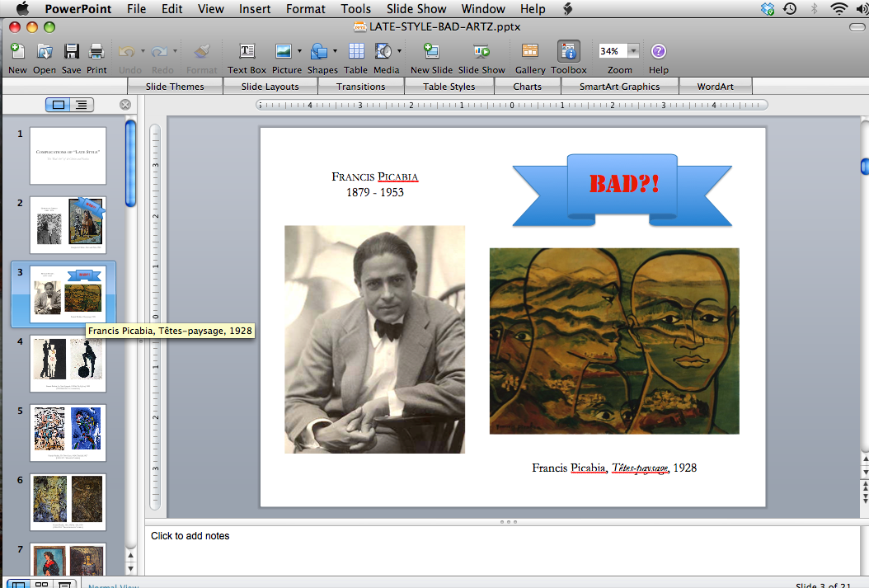Open the Tools menu
Viewport: 869px width, 588px height.
pos(356,9)
